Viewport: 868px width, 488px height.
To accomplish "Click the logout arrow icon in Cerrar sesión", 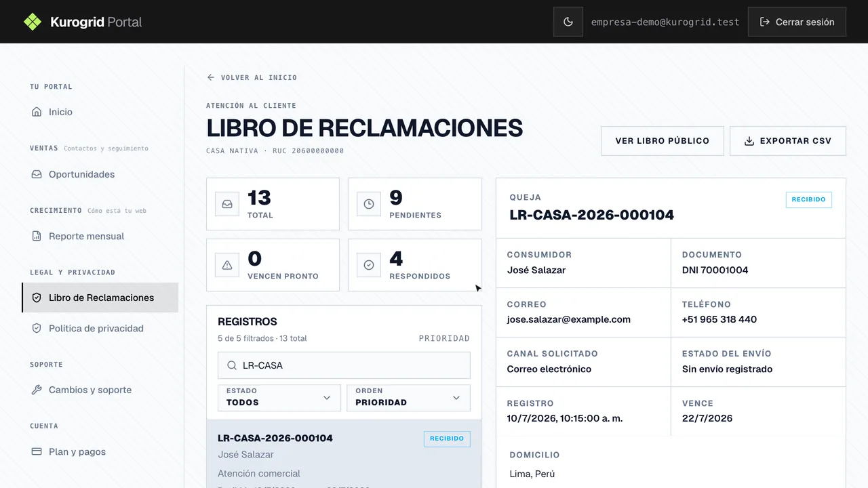I will 764,22.
